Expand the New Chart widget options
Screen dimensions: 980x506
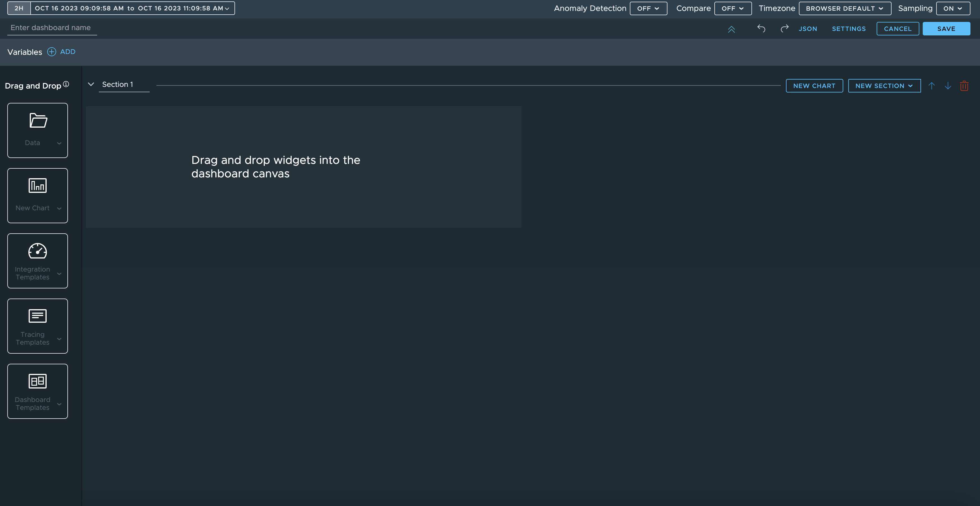59,208
